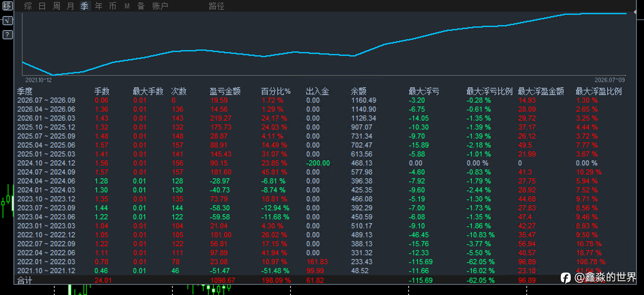This screenshot has width=644, height=295.
Task: Select the 2025.10 ~ 2025.12 quarter row
Action: (325, 127)
